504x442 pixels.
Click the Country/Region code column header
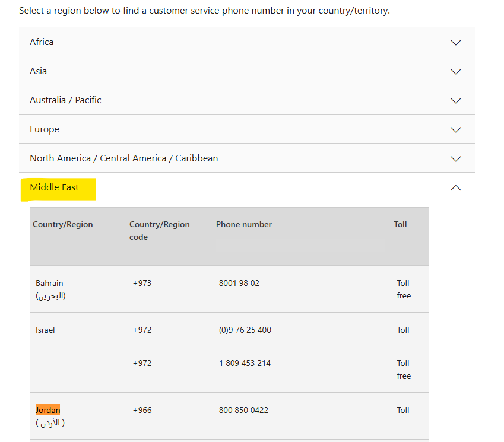[x=160, y=231]
